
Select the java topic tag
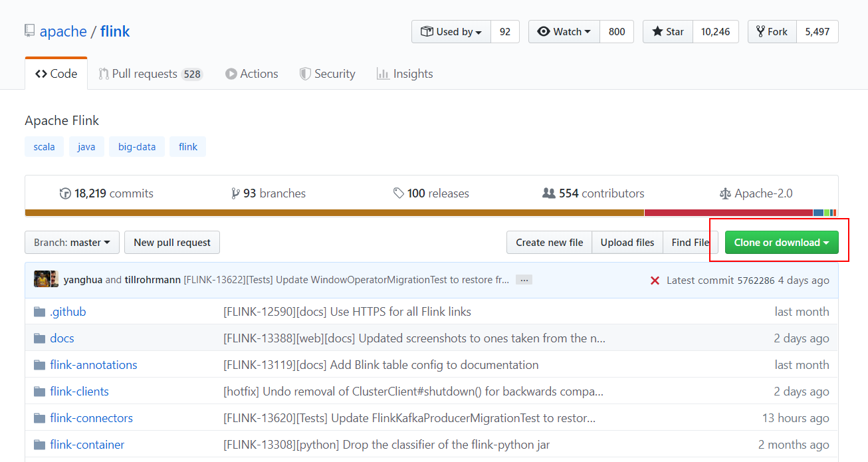[86, 147]
